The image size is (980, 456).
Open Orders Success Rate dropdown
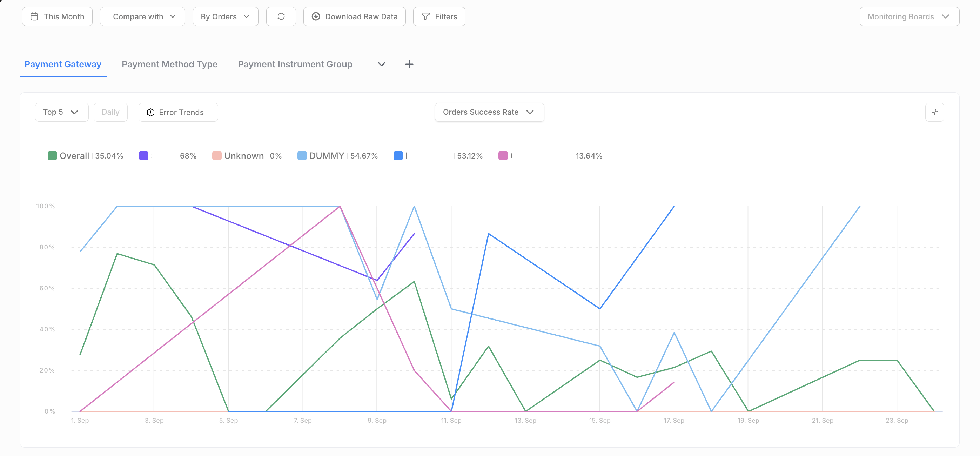pyautogui.click(x=489, y=112)
